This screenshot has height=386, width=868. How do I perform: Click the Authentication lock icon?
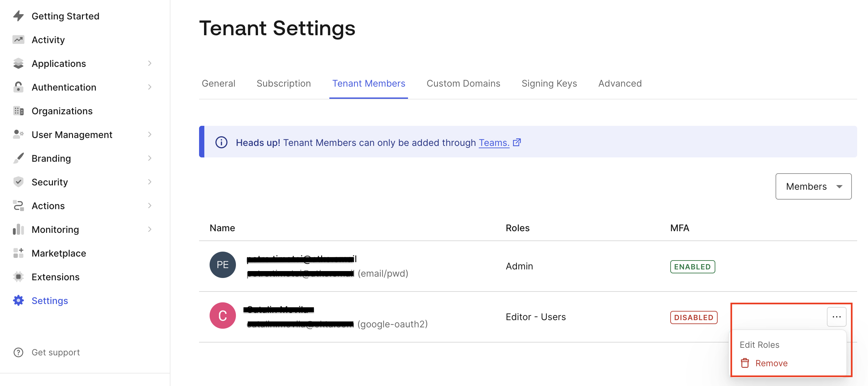tap(18, 87)
